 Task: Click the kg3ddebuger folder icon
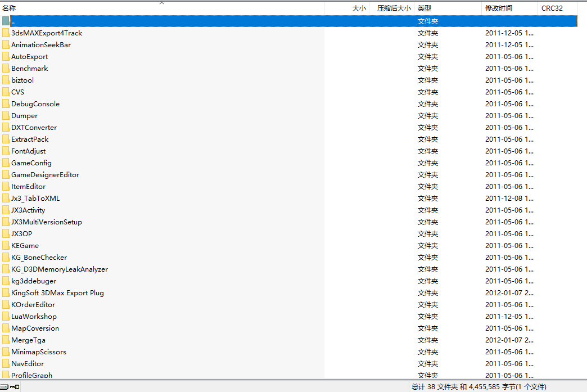click(x=6, y=281)
